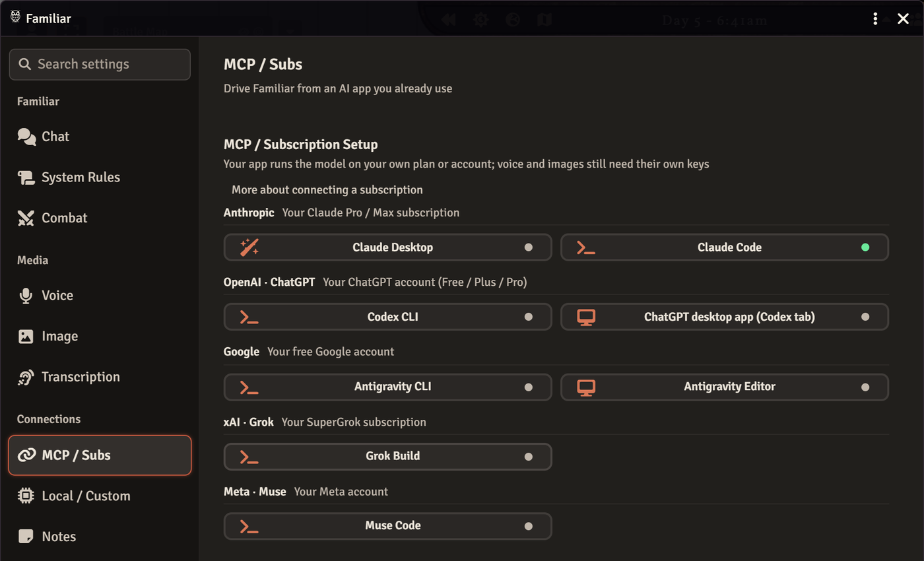924x561 pixels.
Task: Click the Local / Custom chip icon
Action: pos(26,496)
